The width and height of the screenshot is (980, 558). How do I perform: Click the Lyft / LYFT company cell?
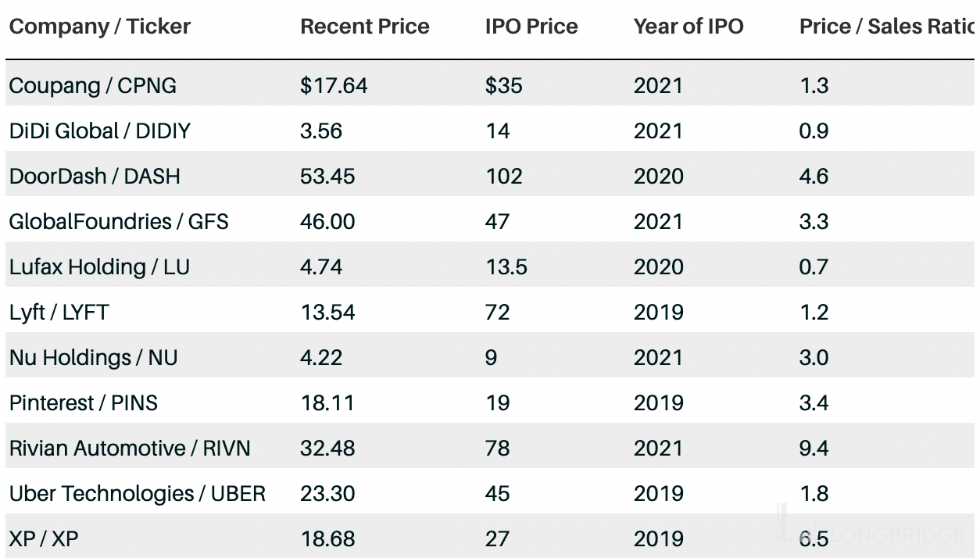coord(59,312)
